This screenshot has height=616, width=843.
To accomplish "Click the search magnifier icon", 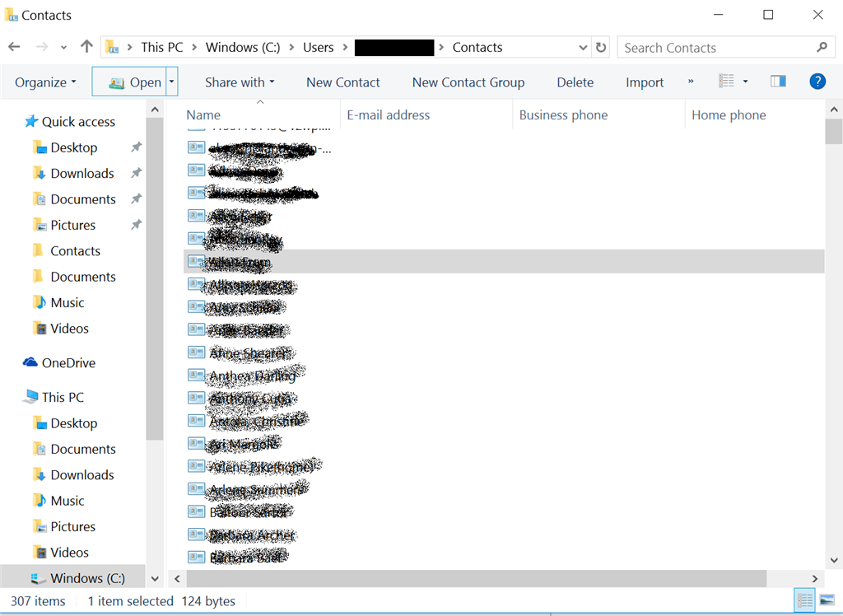I will pyautogui.click(x=822, y=47).
